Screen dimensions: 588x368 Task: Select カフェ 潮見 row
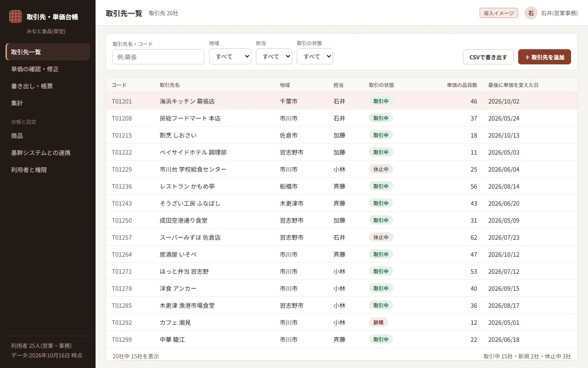342,322
